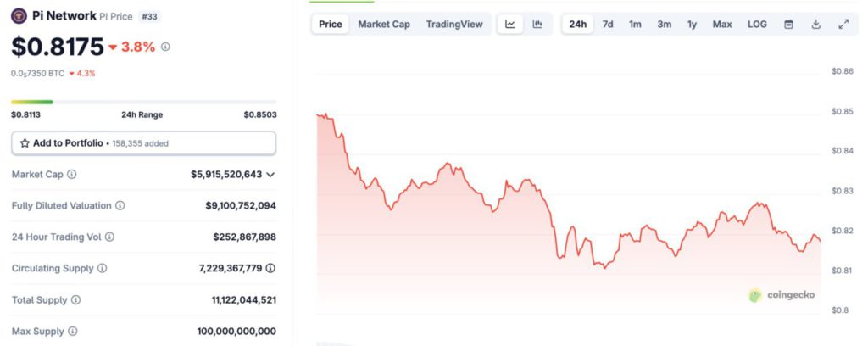Select the Max time range
Screen dimensions: 868x346
click(722, 25)
